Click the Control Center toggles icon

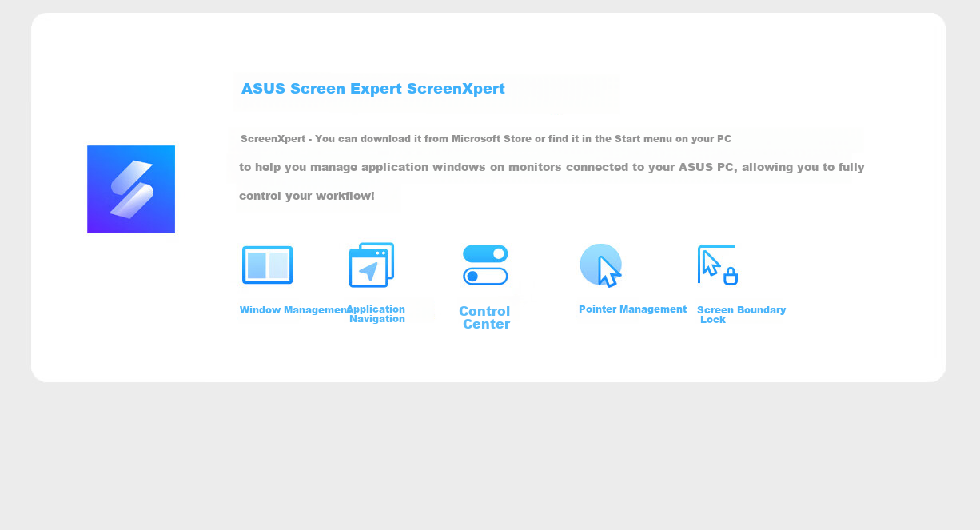[x=485, y=265]
